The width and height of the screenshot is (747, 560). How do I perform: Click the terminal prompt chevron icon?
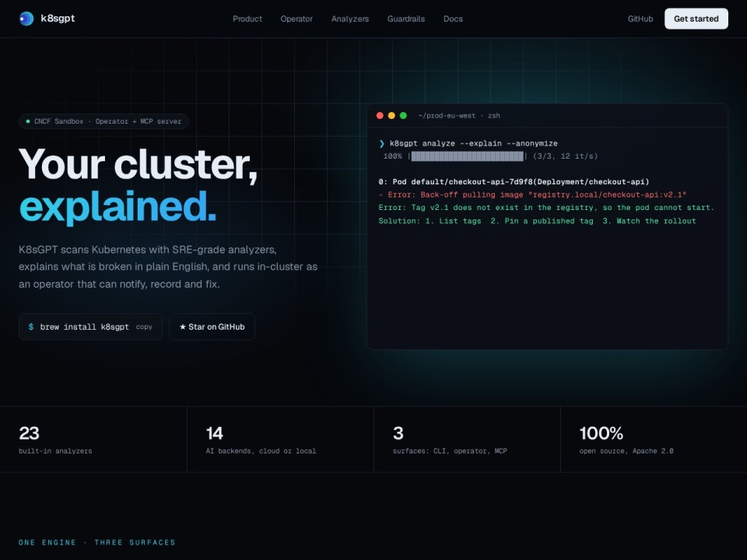tap(381, 143)
